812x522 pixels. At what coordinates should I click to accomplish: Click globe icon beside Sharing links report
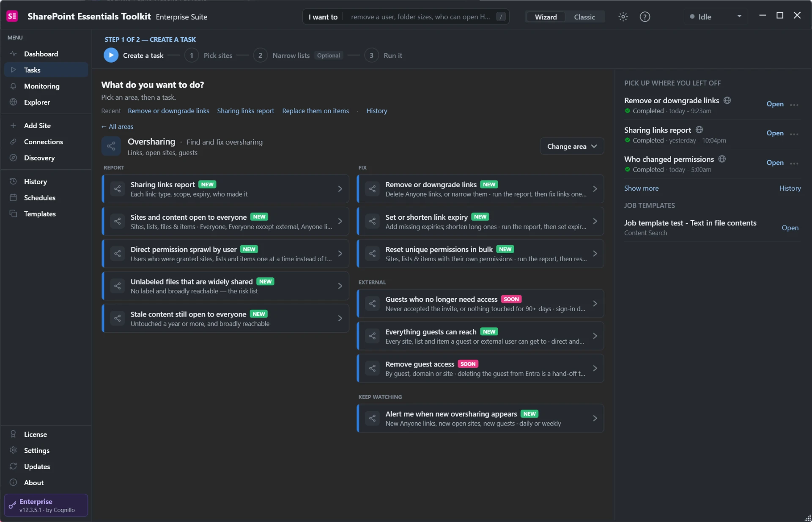point(699,130)
